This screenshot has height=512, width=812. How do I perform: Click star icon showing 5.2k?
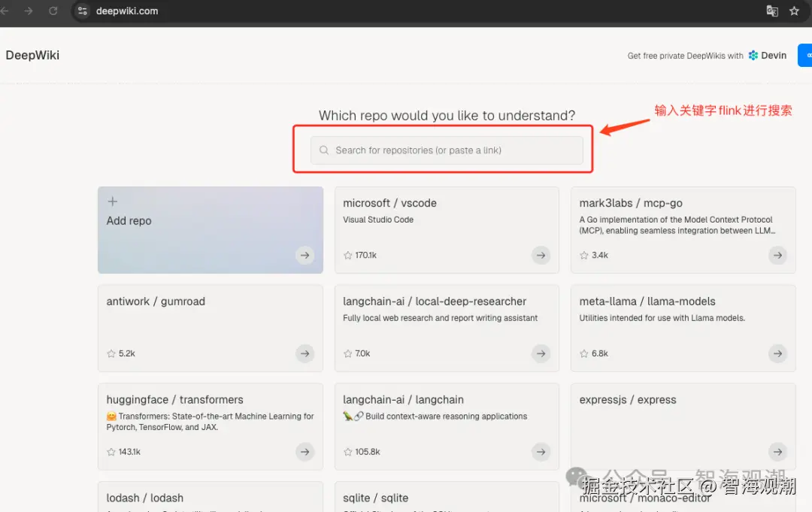point(111,353)
